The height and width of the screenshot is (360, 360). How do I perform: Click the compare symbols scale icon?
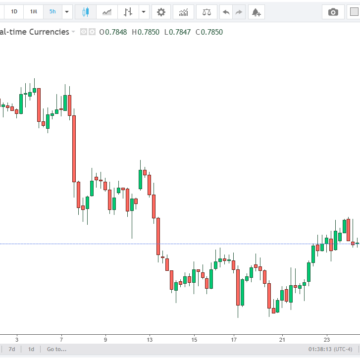[x=207, y=12]
